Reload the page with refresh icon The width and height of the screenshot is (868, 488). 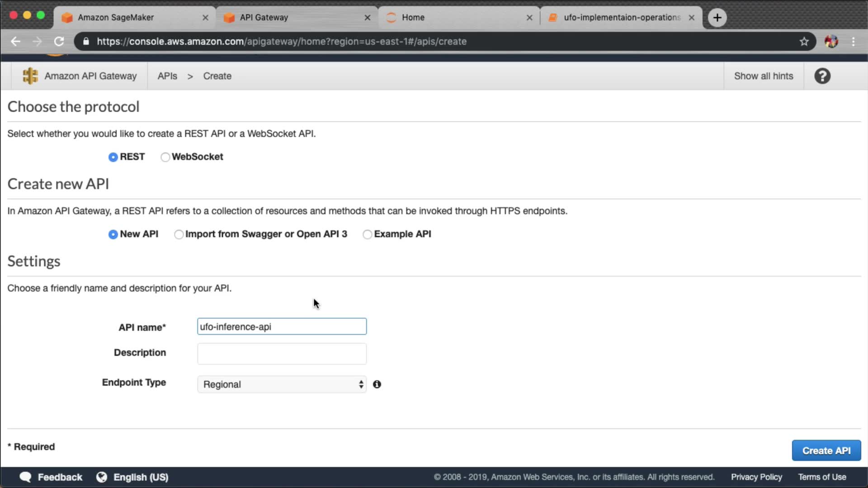click(x=59, y=42)
